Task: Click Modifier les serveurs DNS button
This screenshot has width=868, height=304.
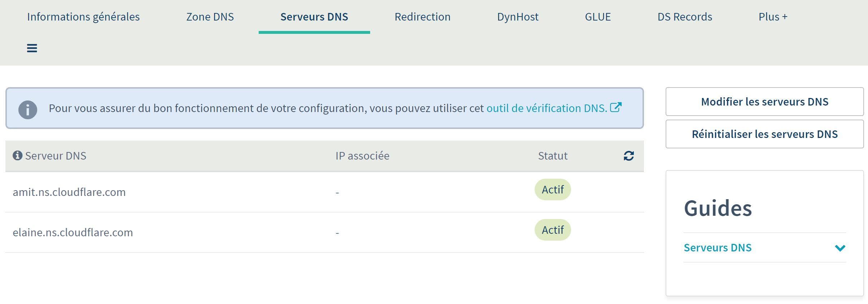Action: (764, 102)
